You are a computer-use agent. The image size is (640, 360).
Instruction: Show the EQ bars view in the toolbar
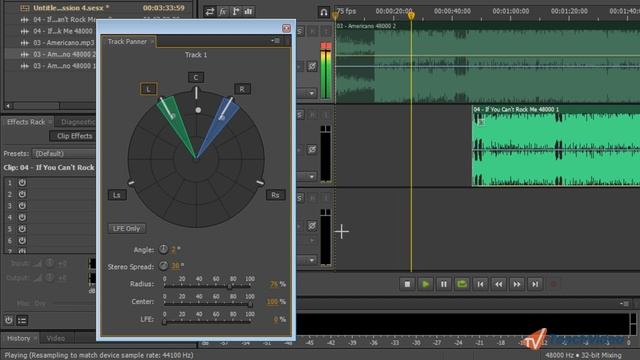coord(248,11)
